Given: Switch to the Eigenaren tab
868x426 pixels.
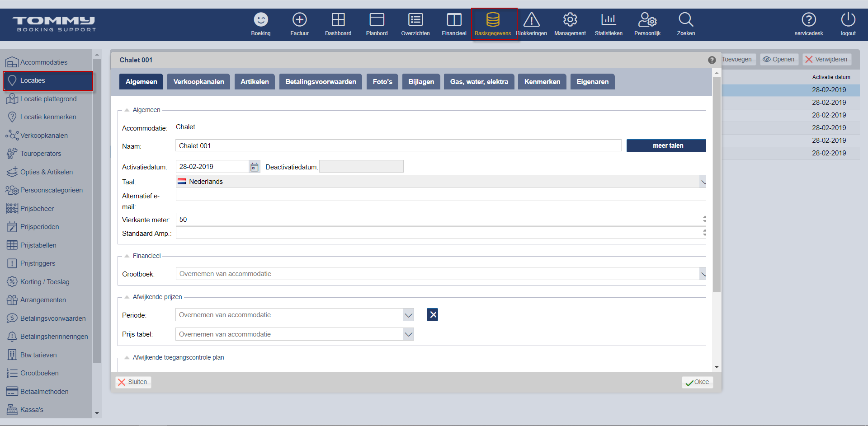Looking at the screenshot, I should pyautogui.click(x=593, y=82).
